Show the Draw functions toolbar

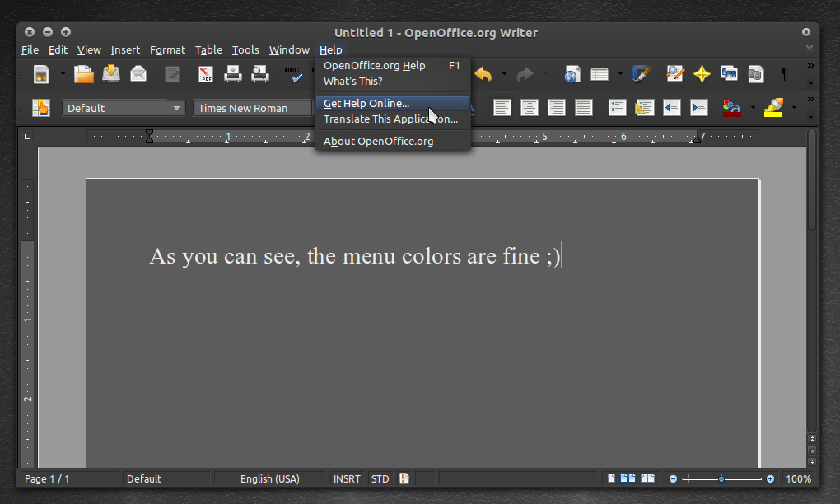click(x=642, y=74)
